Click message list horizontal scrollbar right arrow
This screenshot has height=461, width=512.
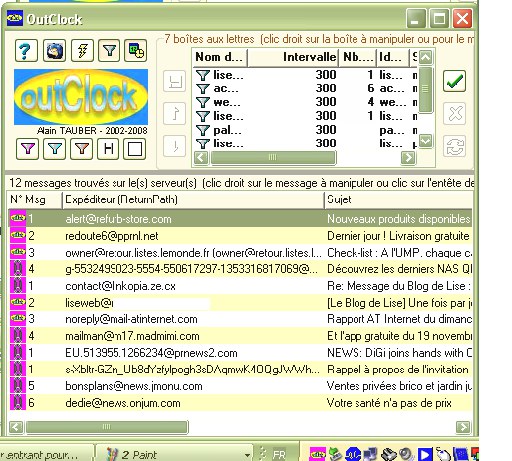click(x=463, y=427)
